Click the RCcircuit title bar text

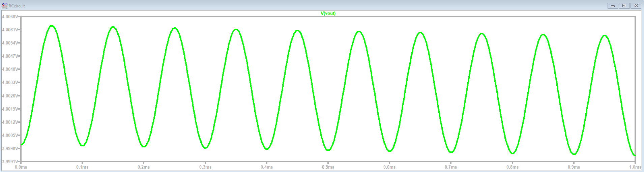17,6
